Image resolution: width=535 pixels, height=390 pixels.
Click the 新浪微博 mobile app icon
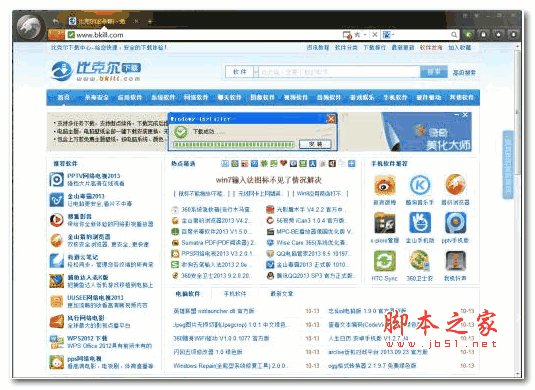pos(385,185)
